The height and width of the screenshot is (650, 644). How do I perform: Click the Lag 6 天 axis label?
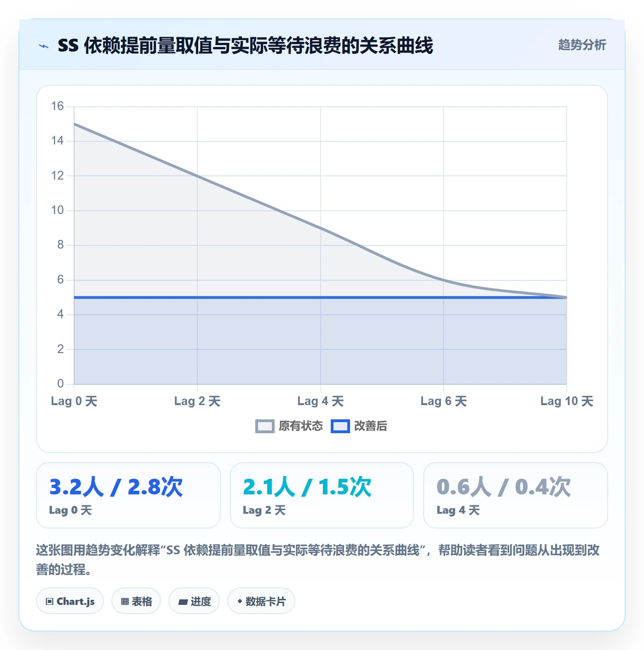click(x=443, y=401)
